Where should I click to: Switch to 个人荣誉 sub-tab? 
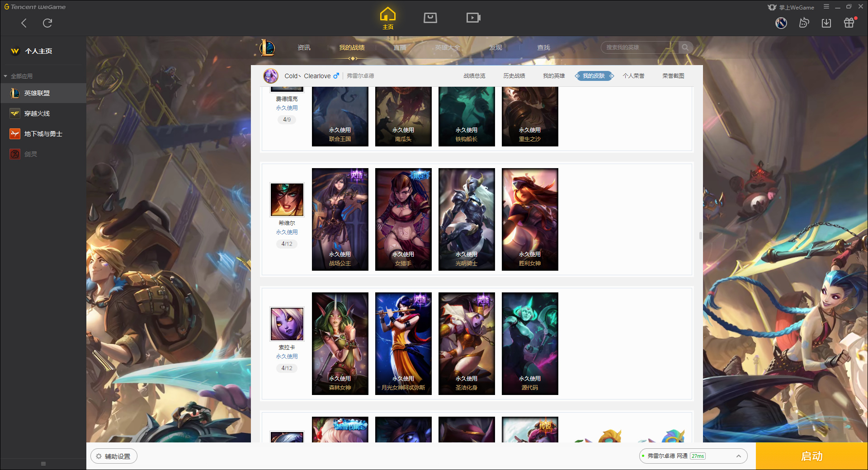pyautogui.click(x=633, y=76)
